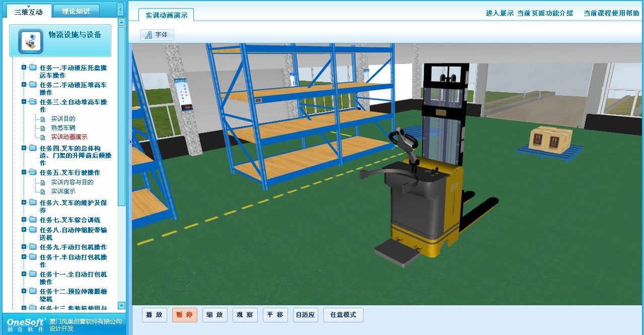Screen dimensions: 644x335
Task: Click the 物流设施与设备 course icon
Action: pyautogui.click(x=30, y=41)
